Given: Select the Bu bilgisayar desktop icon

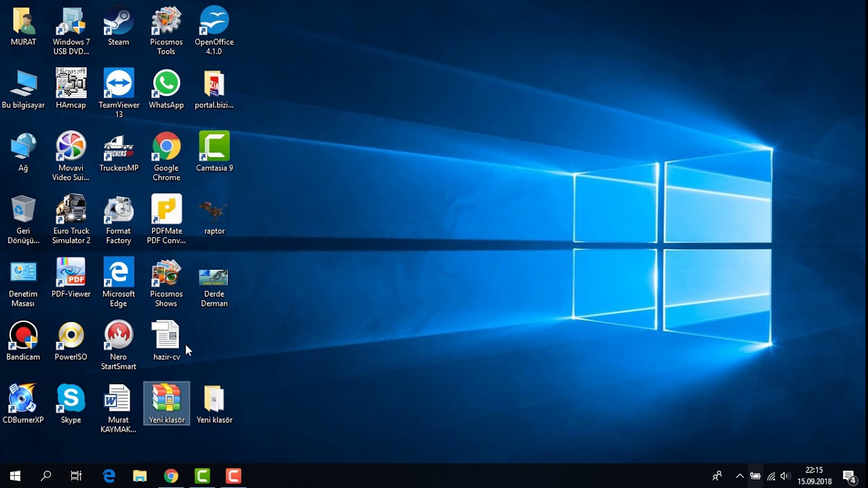Looking at the screenshot, I should click(23, 89).
